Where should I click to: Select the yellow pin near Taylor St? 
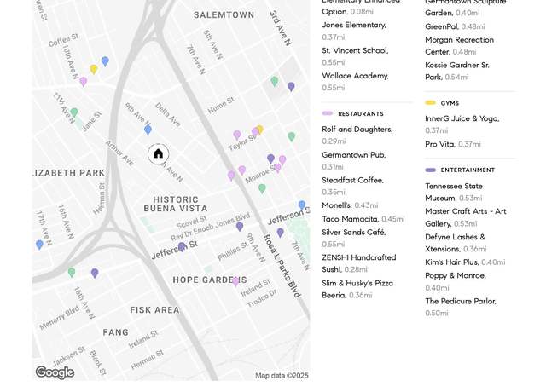point(259,130)
